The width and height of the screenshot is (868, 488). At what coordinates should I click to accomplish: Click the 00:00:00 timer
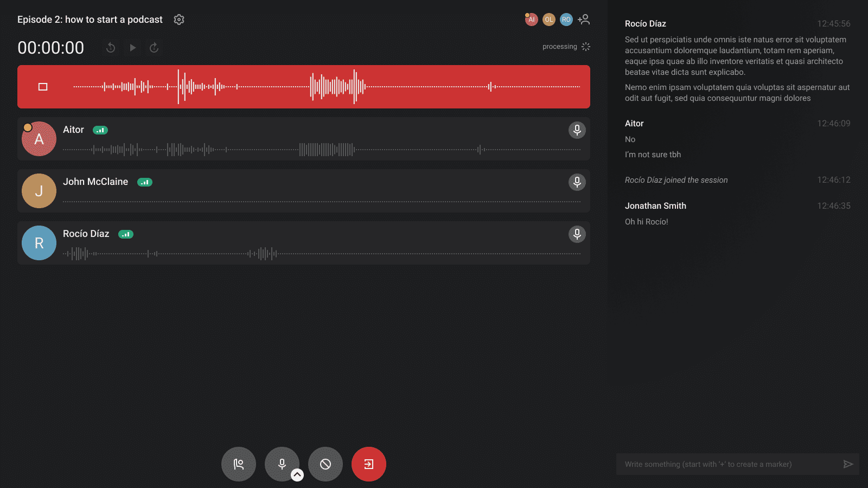point(51,48)
